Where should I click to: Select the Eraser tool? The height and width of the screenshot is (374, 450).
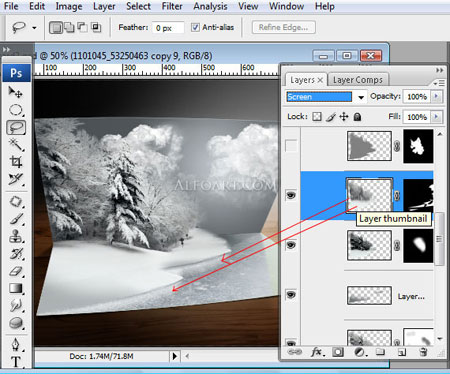click(x=15, y=271)
